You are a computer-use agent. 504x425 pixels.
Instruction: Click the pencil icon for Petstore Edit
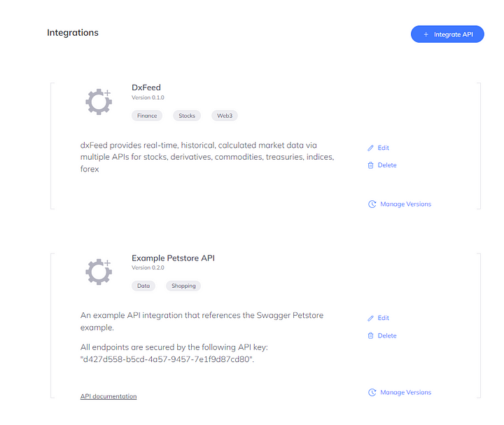coord(371,319)
